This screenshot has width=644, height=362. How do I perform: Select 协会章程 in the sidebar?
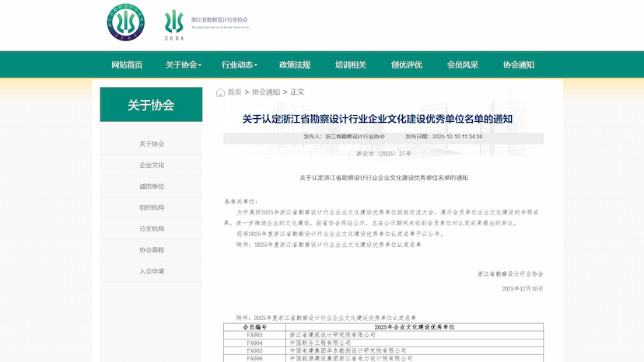pos(152,250)
